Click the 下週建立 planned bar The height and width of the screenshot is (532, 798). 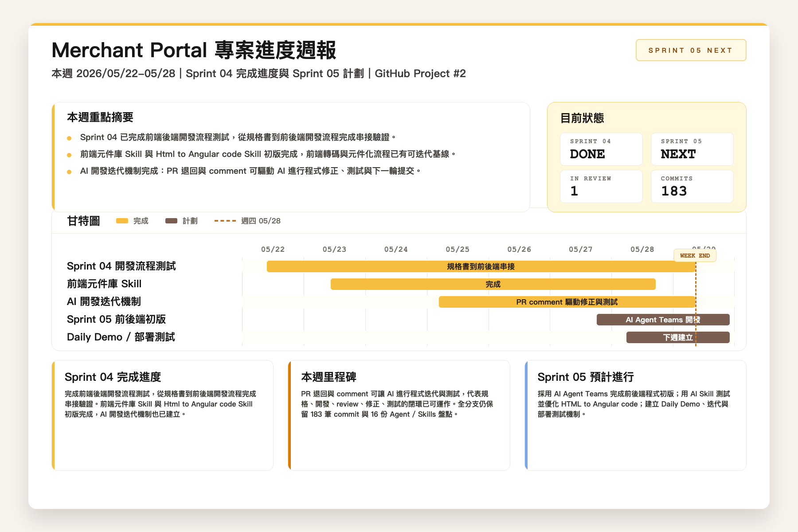coord(678,337)
